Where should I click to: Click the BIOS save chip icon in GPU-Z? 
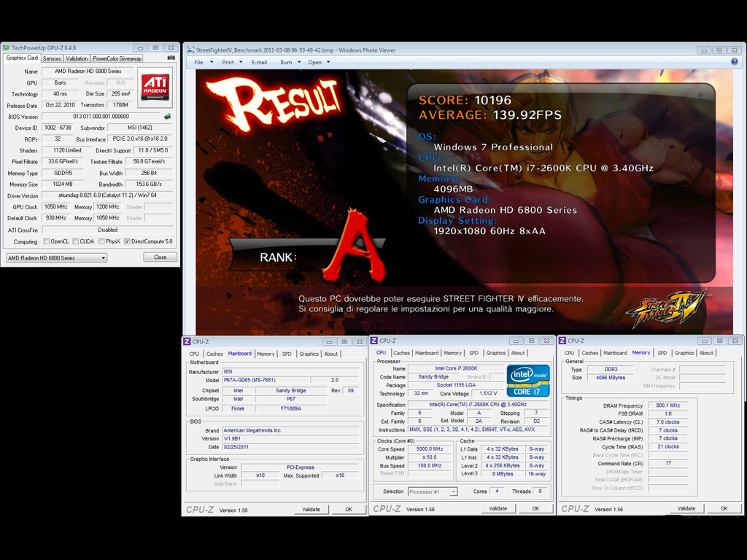pyautogui.click(x=167, y=116)
